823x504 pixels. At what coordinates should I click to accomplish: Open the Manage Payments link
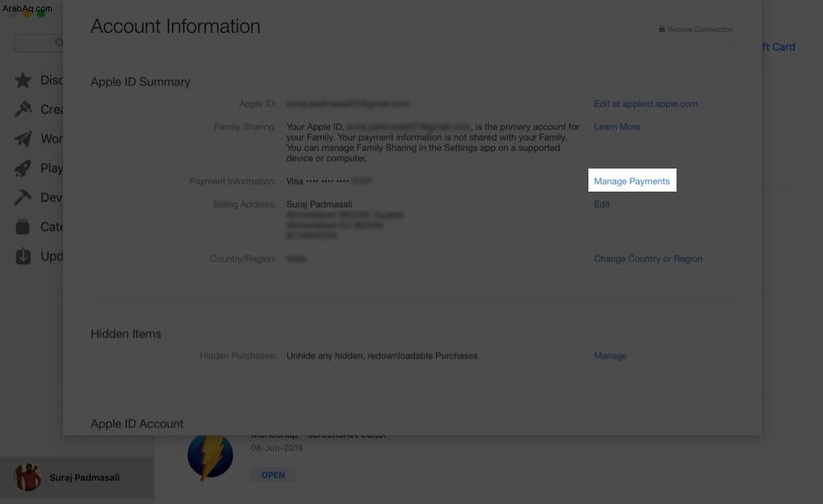[x=632, y=181]
